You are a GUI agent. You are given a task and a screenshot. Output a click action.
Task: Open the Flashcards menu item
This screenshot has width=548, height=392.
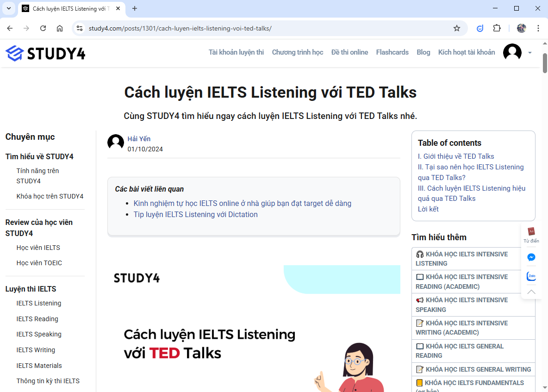(x=392, y=52)
